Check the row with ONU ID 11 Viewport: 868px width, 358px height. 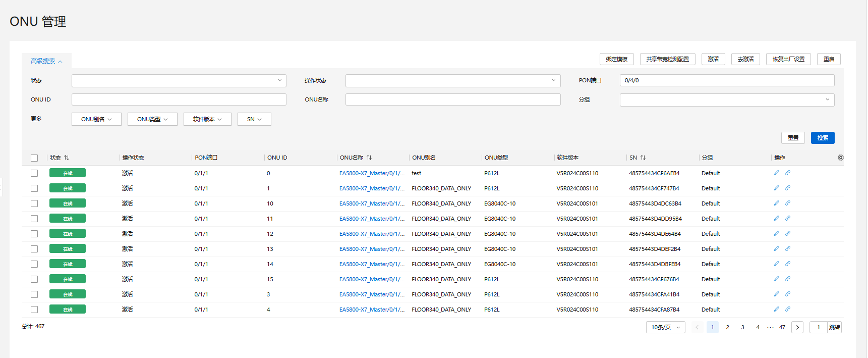click(34, 219)
